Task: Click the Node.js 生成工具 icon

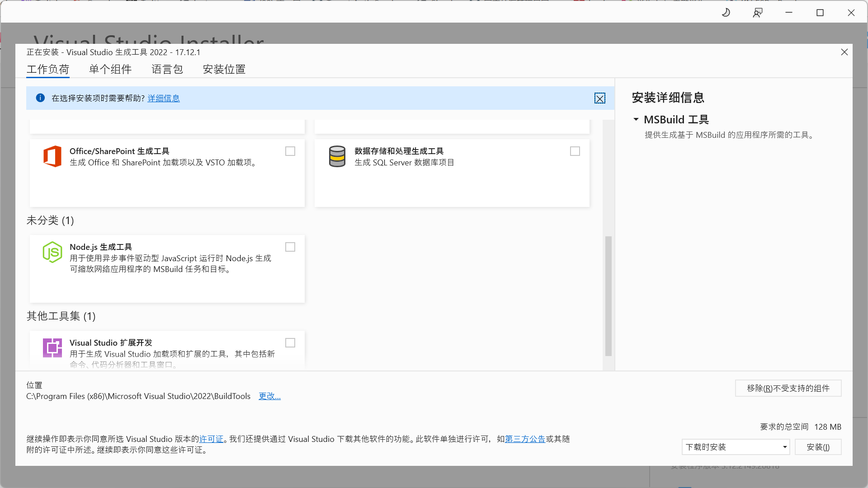Action: coord(52,252)
